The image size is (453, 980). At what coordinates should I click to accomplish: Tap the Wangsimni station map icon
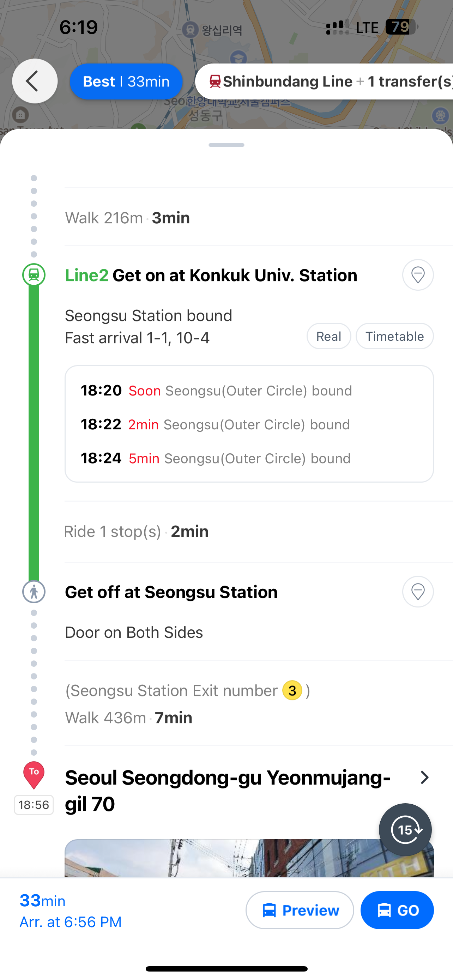[190, 29]
